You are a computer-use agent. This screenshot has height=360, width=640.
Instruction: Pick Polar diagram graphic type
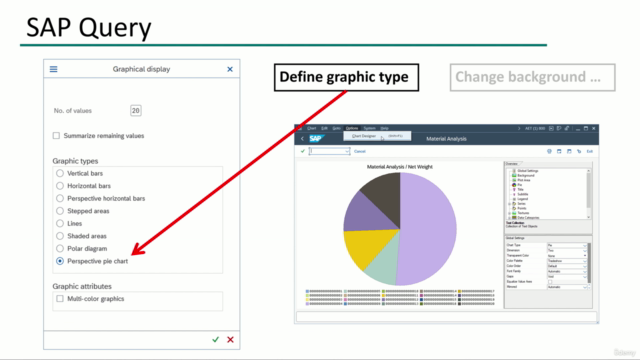point(60,249)
